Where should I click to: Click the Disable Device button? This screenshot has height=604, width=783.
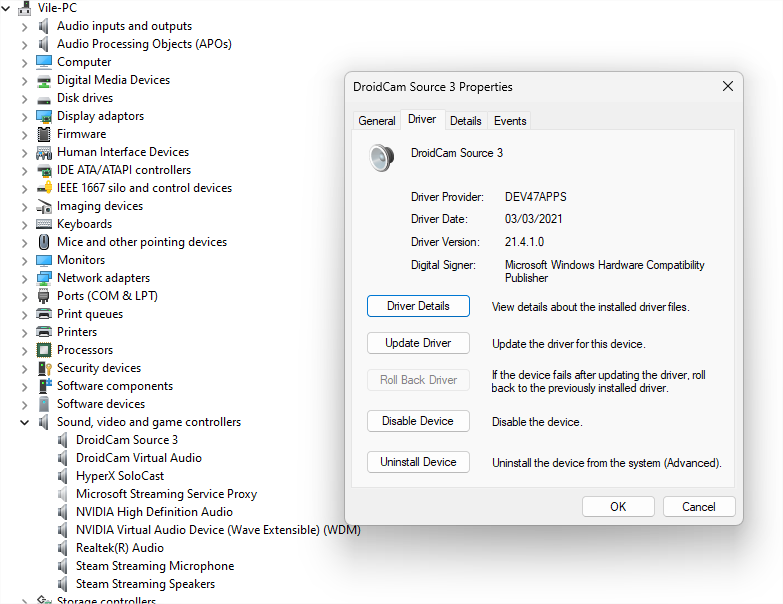click(418, 421)
